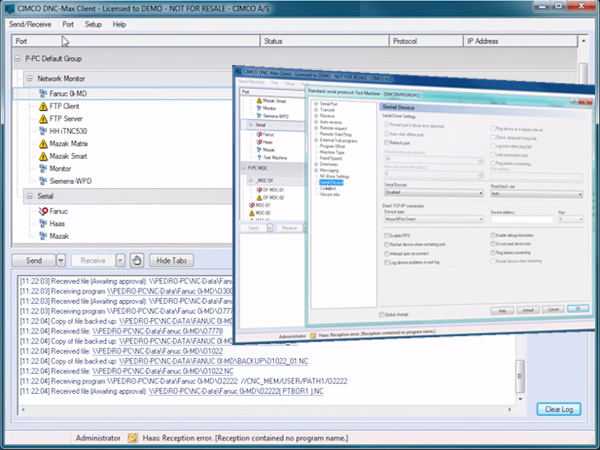
Task: Click the Hide Tabs button
Action: coord(171,261)
